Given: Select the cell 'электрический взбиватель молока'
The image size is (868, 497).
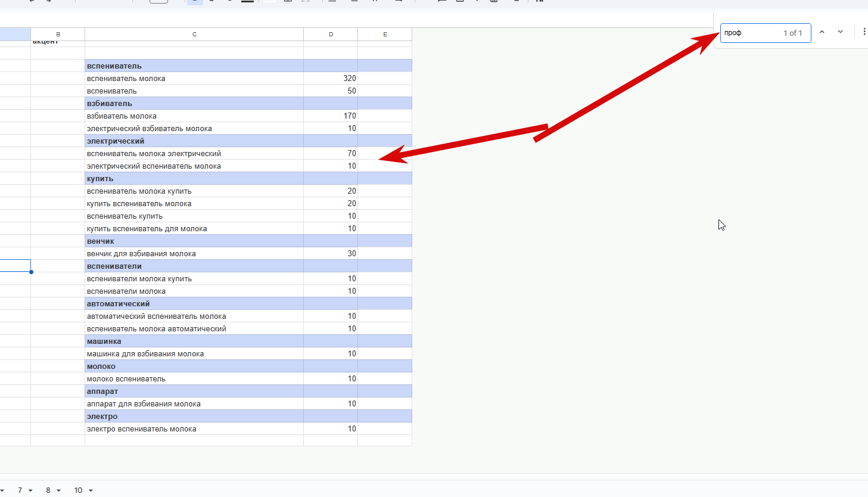Looking at the screenshot, I should 194,129.
